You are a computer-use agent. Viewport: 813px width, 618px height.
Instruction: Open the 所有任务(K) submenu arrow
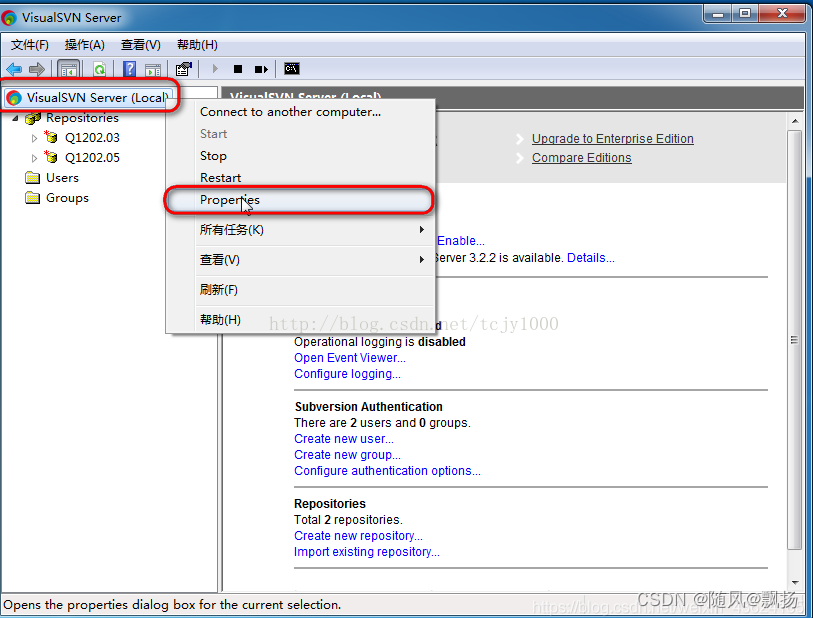(422, 229)
